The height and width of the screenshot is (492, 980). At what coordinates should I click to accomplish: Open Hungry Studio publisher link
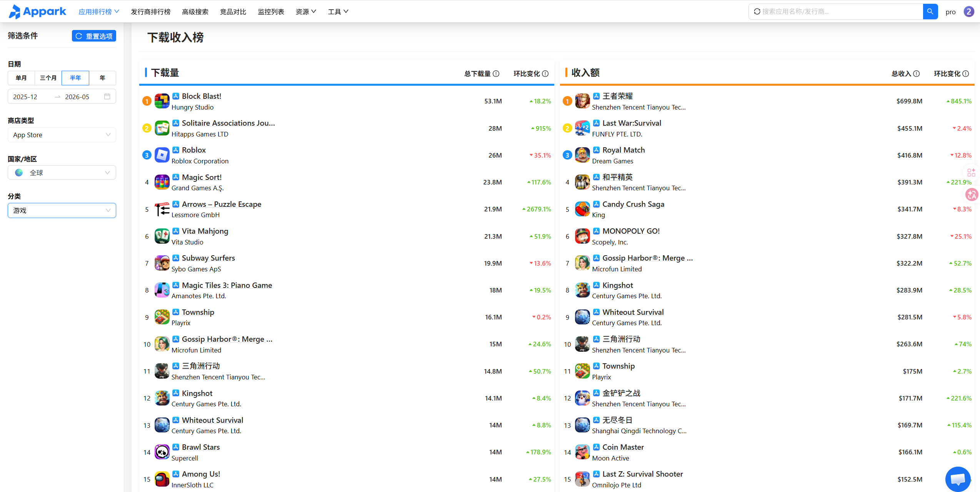pyautogui.click(x=193, y=107)
